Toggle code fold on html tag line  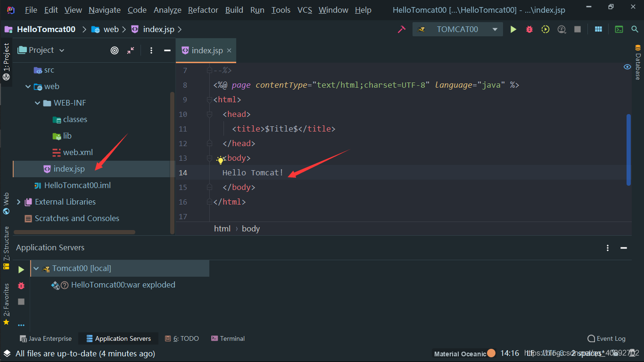point(209,100)
